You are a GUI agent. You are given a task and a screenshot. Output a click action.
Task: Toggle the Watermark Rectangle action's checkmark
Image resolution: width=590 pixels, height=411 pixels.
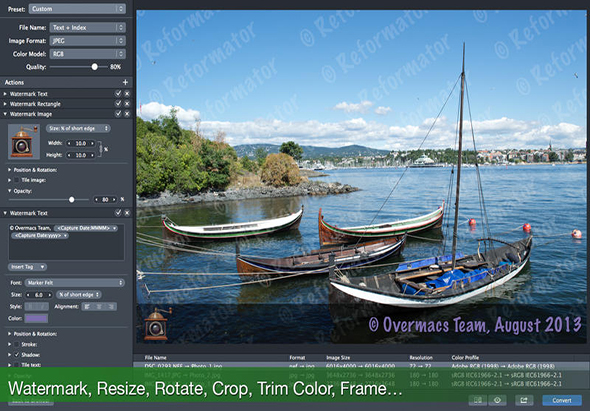118,104
